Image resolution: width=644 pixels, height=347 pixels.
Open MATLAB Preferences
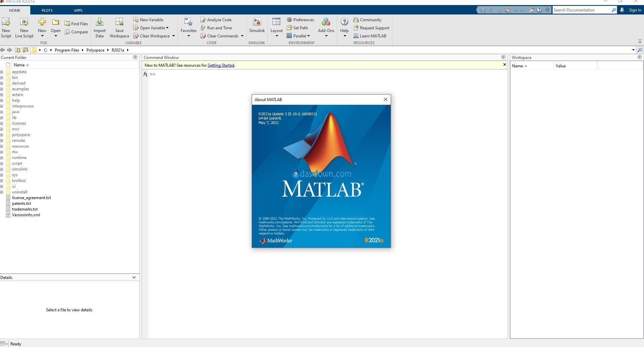[300, 20]
